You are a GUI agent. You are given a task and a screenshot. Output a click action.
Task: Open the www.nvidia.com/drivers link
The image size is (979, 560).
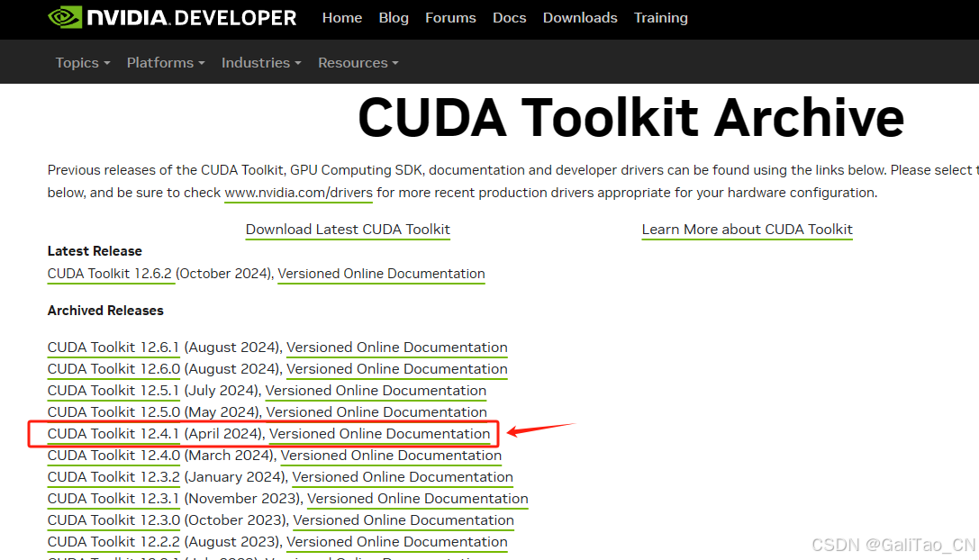(298, 193)
